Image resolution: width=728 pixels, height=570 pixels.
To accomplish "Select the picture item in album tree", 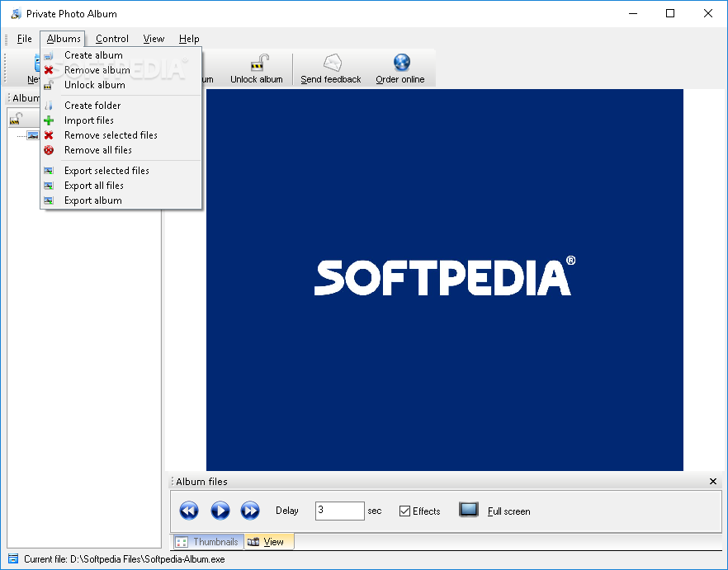I will 32,135.
